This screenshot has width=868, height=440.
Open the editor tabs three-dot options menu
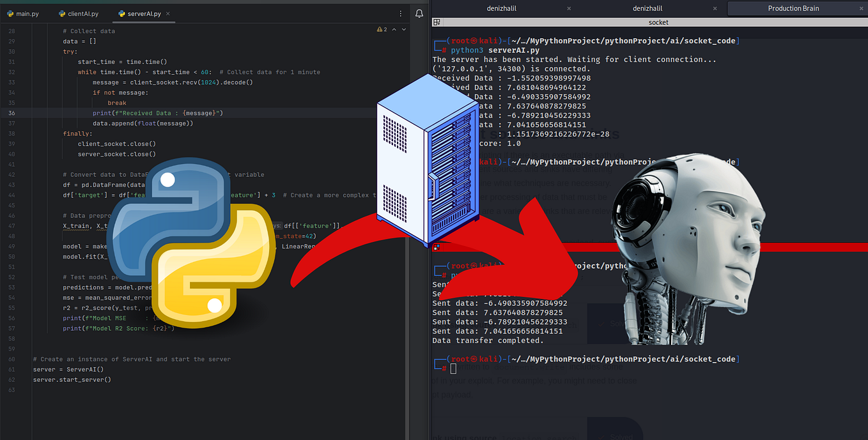tap(401, 13)
